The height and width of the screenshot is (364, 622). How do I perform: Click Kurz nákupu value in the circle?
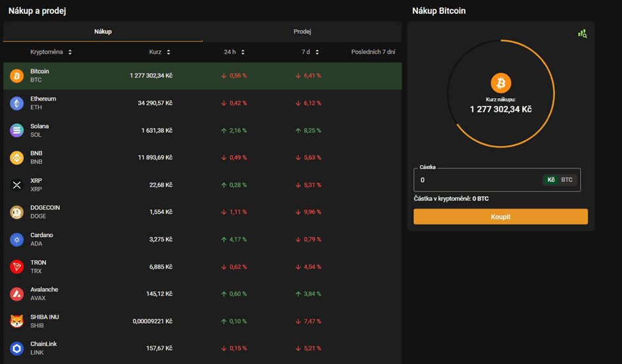point(501,109)
